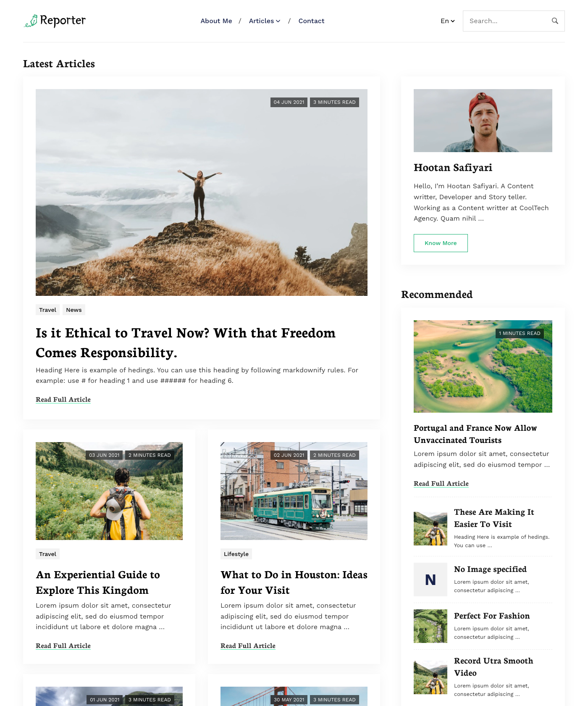The width and height of the screenshot is (588, 706).
Task: Open the Houston tram article image
Action: 294,491
